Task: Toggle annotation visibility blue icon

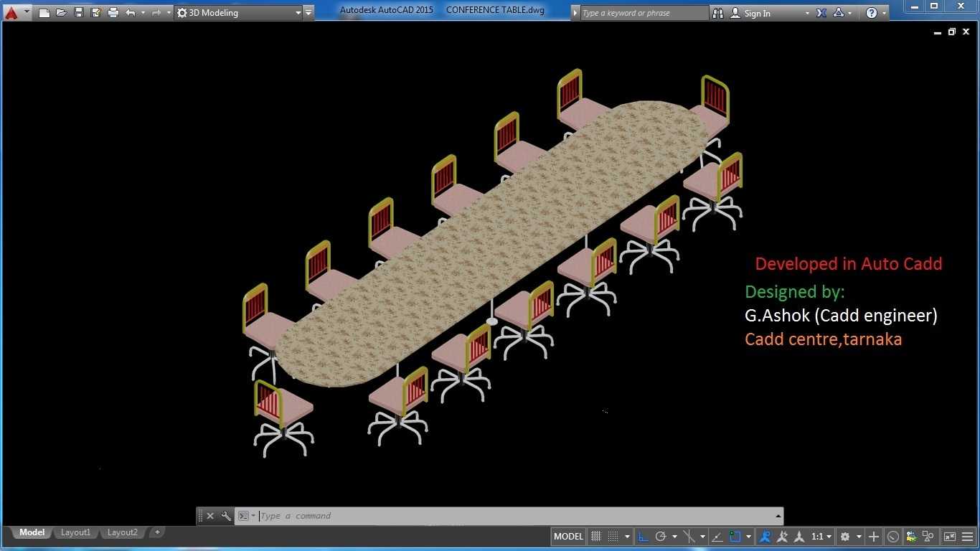Action: pyautogui.click(x=765, y=536)
